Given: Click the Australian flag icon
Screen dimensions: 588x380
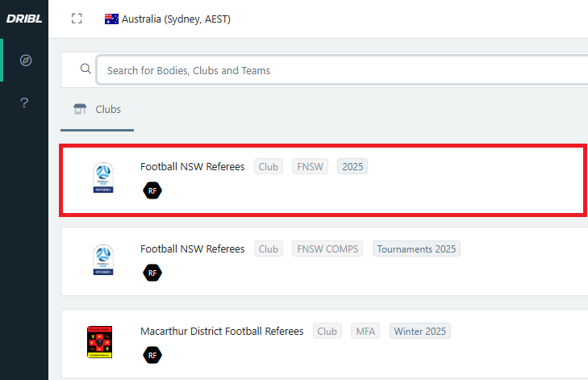Looking at the screenshot, I should (x=111, y=19).
